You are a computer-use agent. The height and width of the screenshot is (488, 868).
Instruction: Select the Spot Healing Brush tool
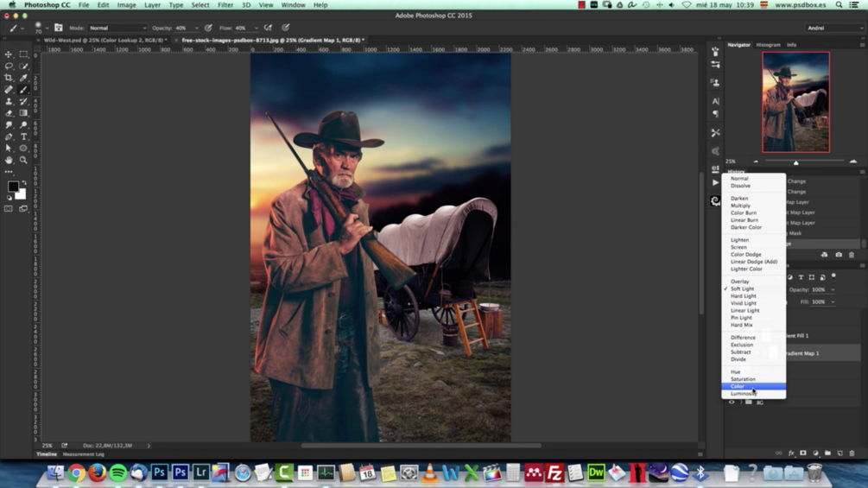coord(9,90)
